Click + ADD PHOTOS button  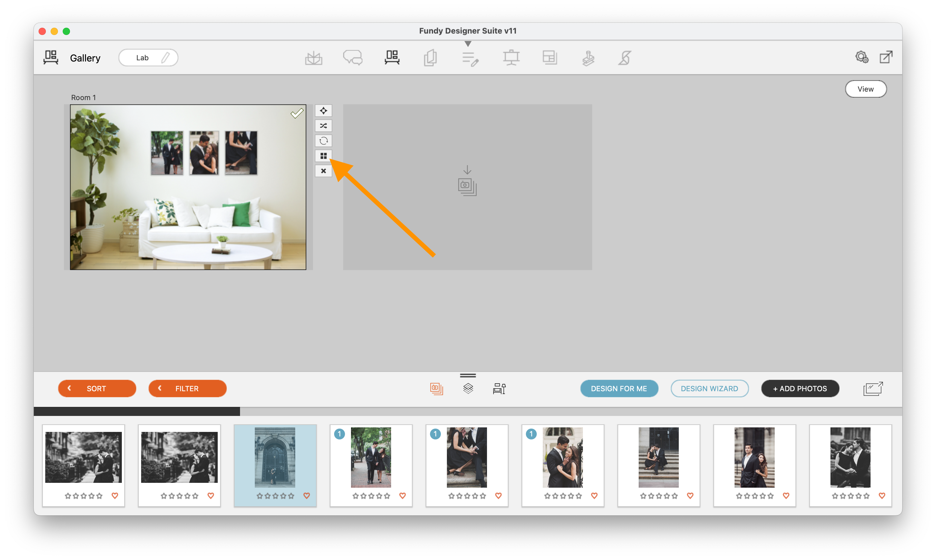[800, 388]
